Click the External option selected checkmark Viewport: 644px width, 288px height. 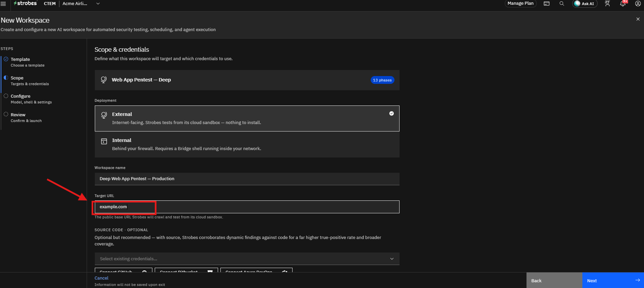[391, 114]
